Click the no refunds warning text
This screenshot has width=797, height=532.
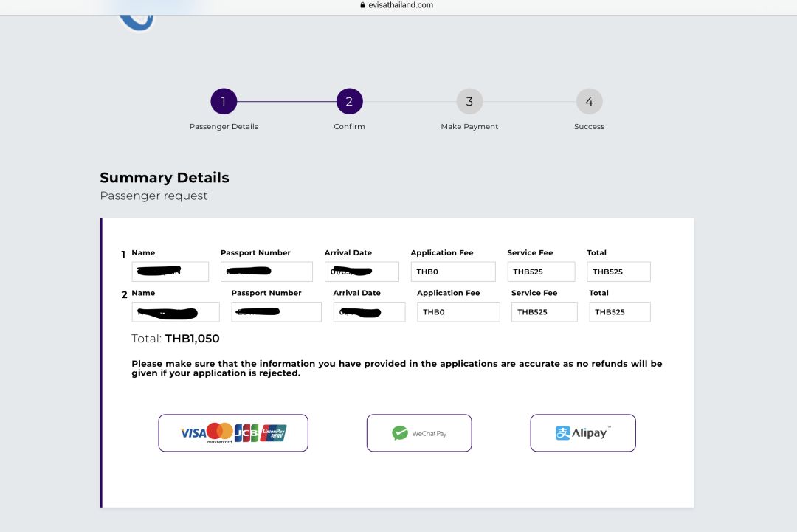point(396,368)
